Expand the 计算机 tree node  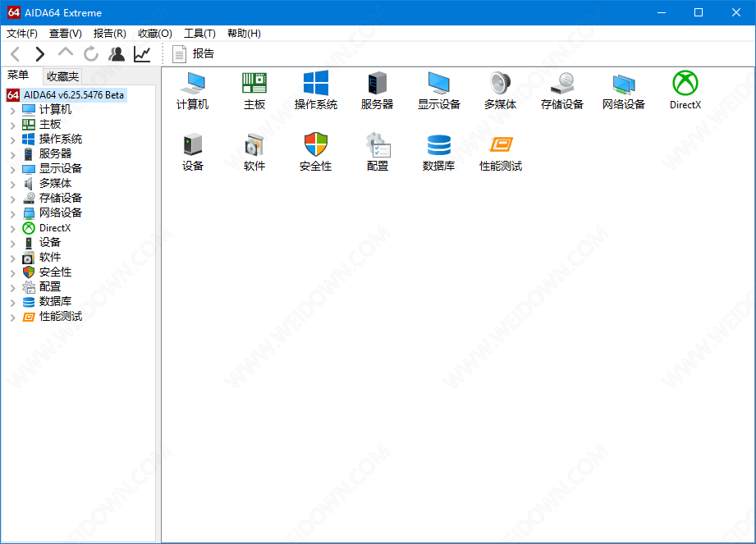point(13,110)
